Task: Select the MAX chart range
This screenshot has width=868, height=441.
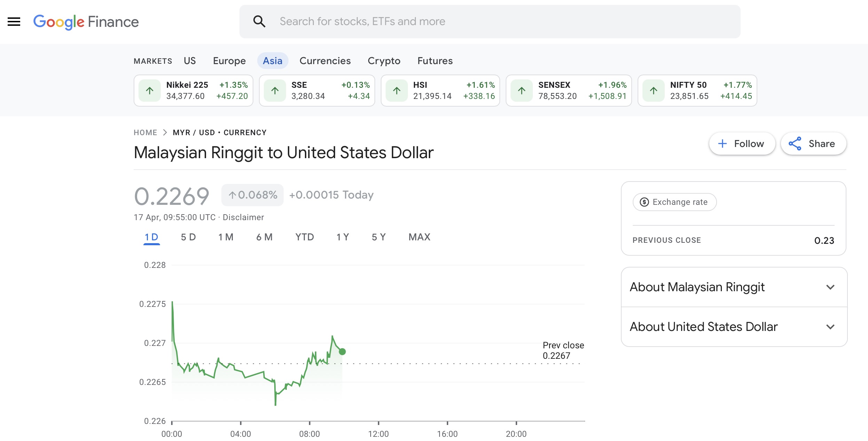Action: [419, 237]
